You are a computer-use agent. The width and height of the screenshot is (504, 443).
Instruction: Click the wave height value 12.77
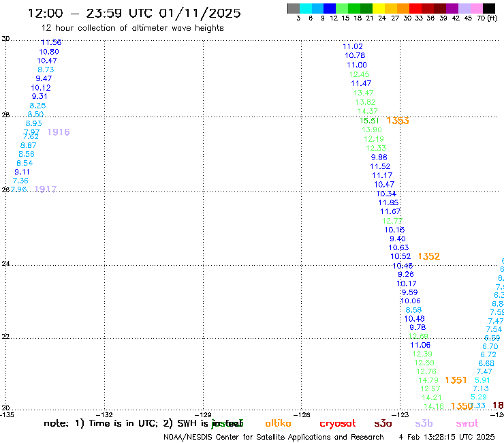coord(392,221)
